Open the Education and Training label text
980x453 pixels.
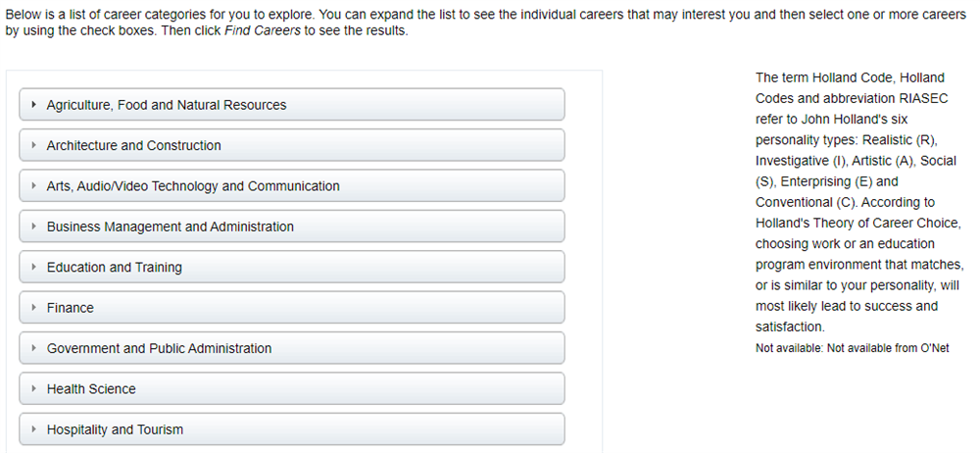tap(115, 268)
